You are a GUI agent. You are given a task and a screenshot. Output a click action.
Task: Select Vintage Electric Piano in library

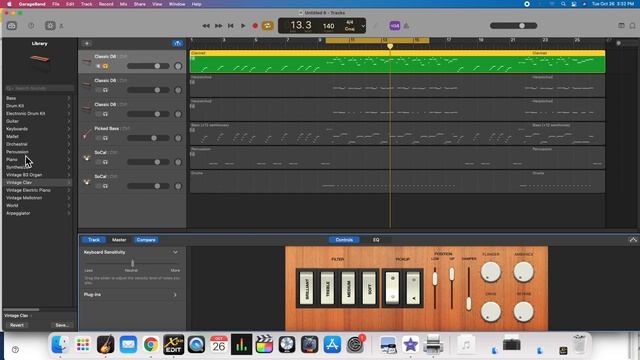point(39,190)
